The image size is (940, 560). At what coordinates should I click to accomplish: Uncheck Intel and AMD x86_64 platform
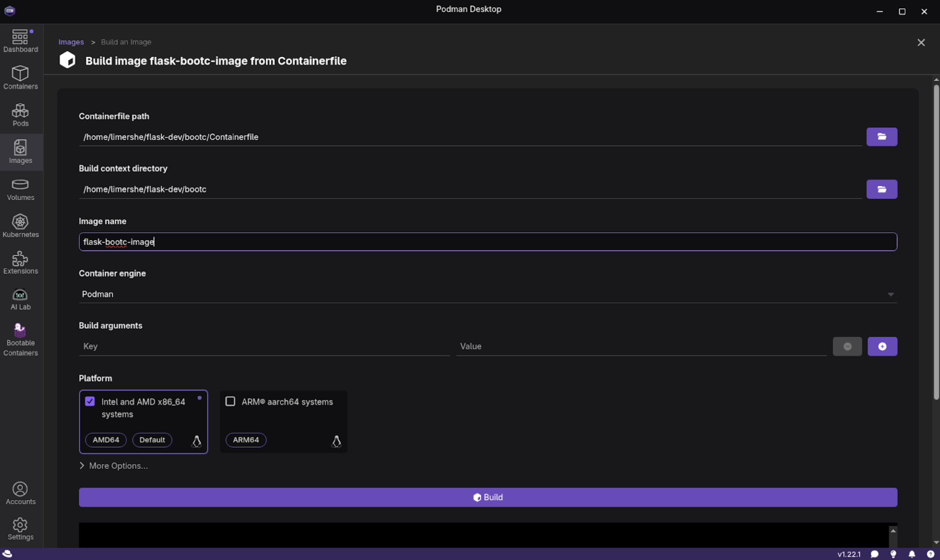point(90,401)
